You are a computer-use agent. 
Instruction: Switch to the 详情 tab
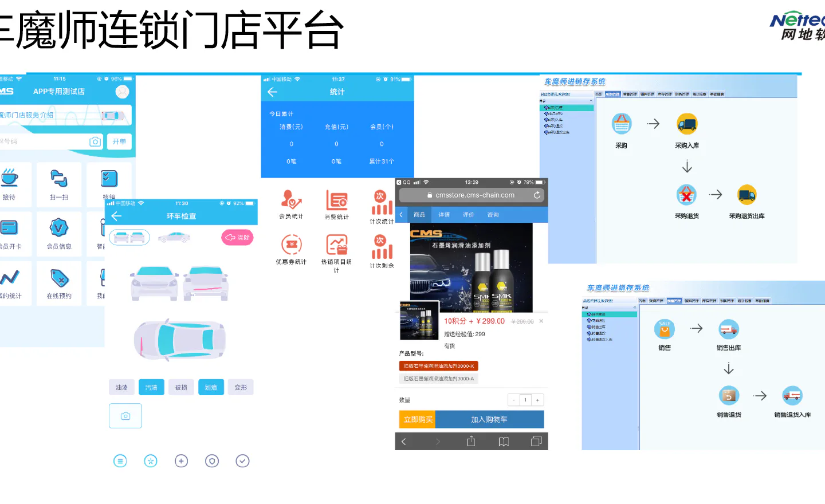[x=444, y=215]
